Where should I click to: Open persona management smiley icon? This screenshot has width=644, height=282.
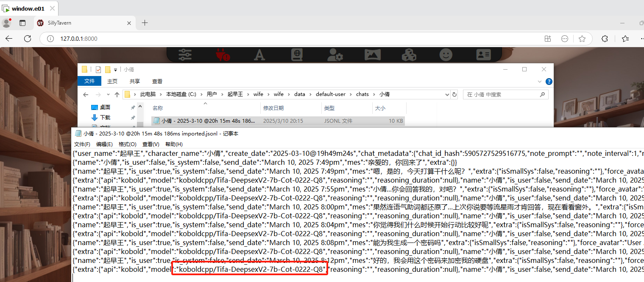click(446, 54)
